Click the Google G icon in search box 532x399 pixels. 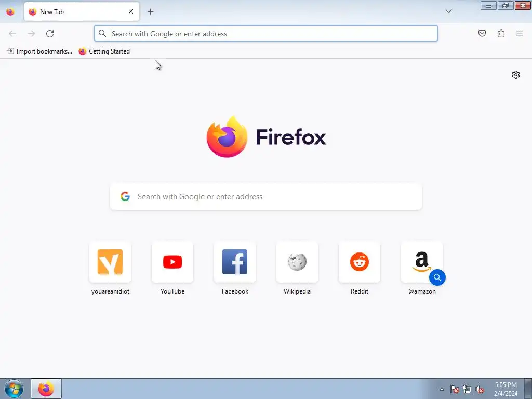[125, 196]
